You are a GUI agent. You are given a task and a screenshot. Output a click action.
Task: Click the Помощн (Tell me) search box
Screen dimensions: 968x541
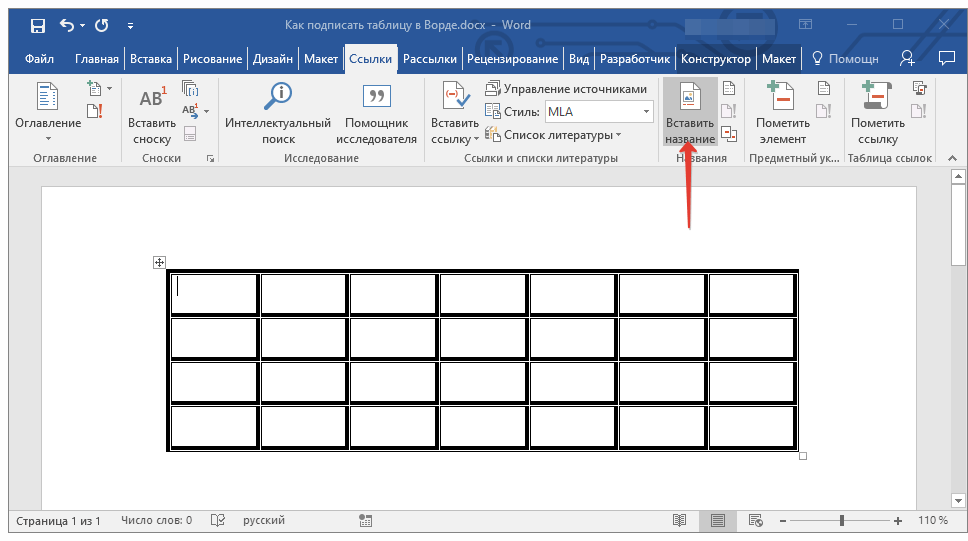click(x=846, y=59)
